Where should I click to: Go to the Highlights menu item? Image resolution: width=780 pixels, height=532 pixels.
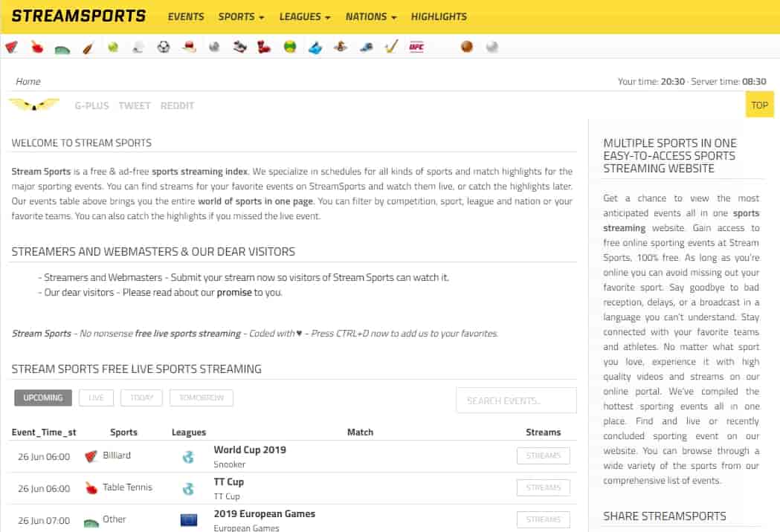pos(439,16)
